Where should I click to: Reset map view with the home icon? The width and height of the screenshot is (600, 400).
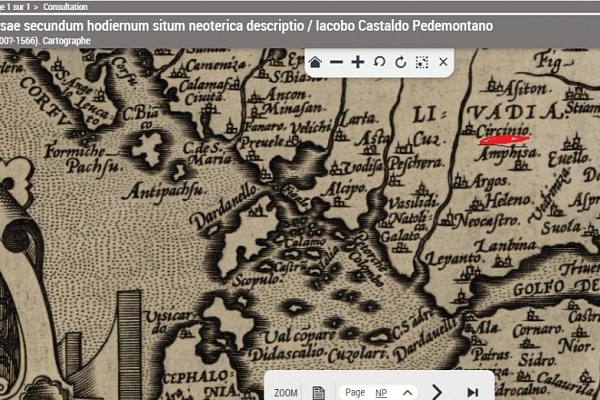(315, 62)
